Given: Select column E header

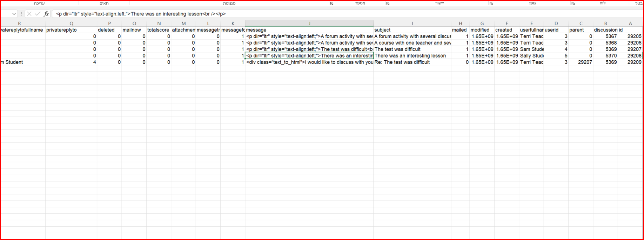Looking at the screenshot, I should coord(531,24).
